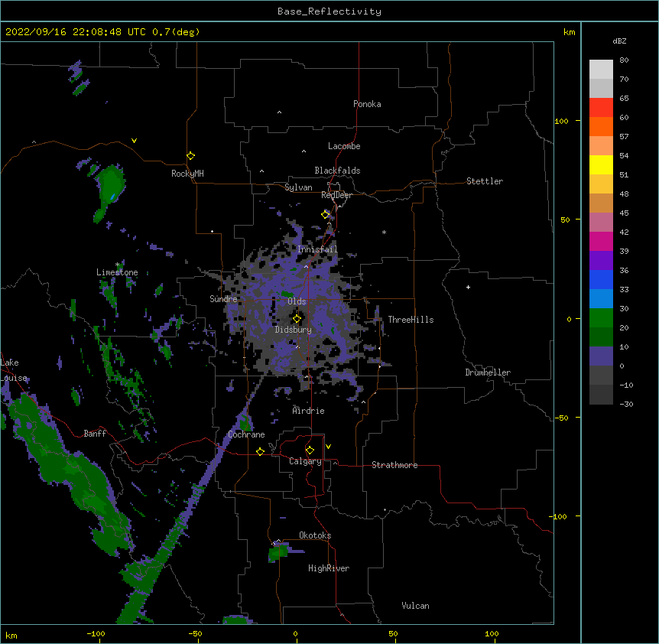Click the yellow v marker northwest of RockyMH
The image size is (659, 644).
134,141
